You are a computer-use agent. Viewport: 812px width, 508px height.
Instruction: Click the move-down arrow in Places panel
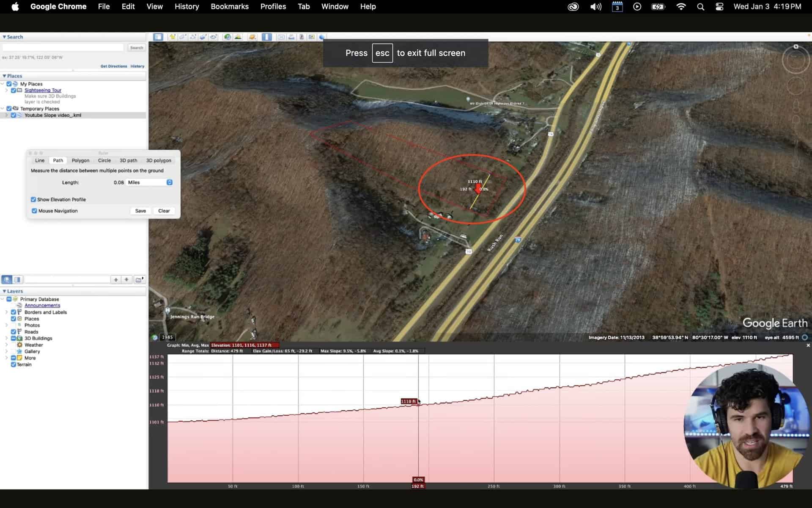(x=126, y=279)
